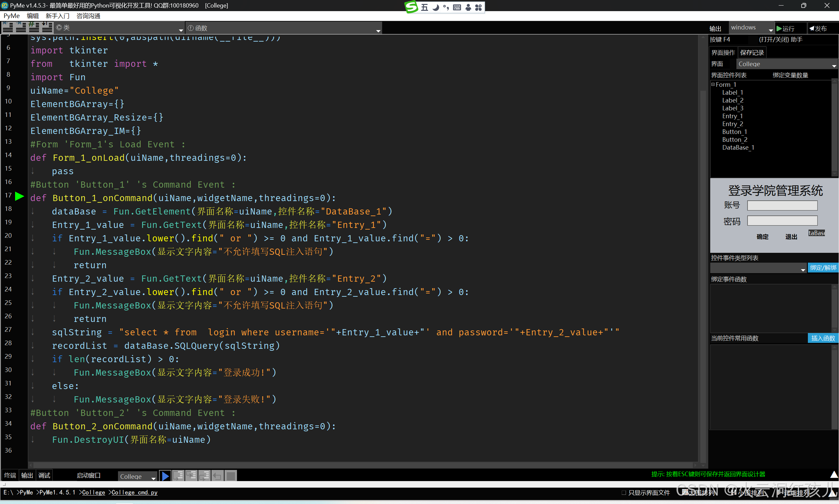Click the indent code lines icon
The width and height of the screenshot is (839, 504).
[21, 27]
